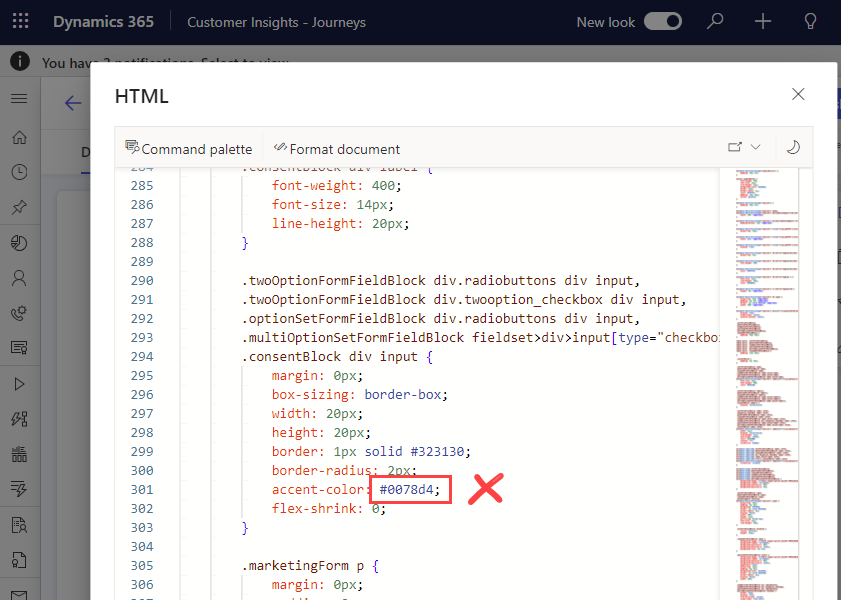Open the Command palette
Viewport: 841px width, 600px height.
click(189, 148)
